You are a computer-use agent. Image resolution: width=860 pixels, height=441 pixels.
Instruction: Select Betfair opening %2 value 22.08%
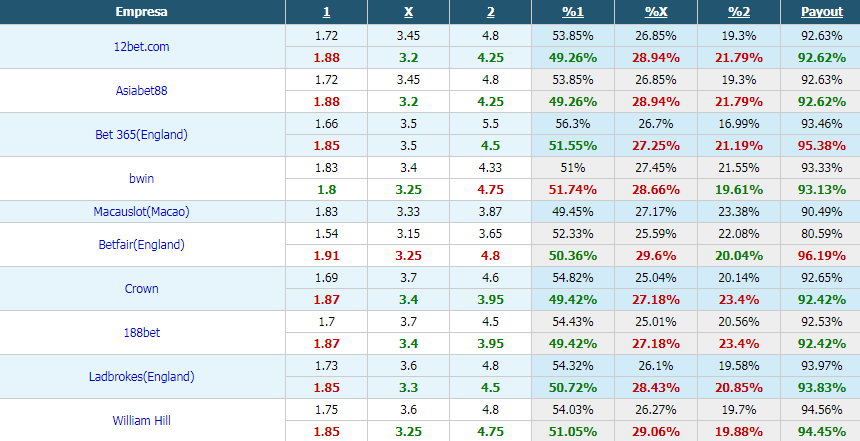coord(739,234)
